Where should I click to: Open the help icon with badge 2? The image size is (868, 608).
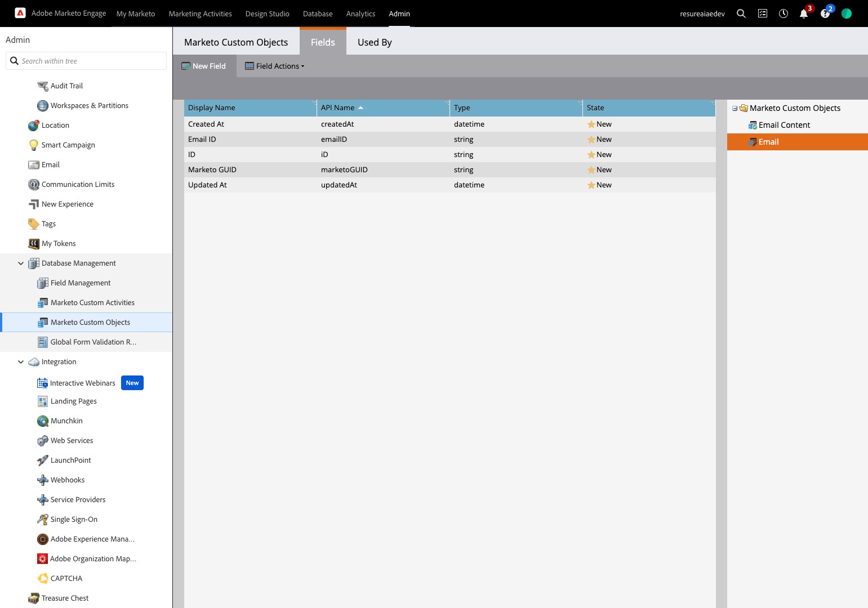[825, 14]
